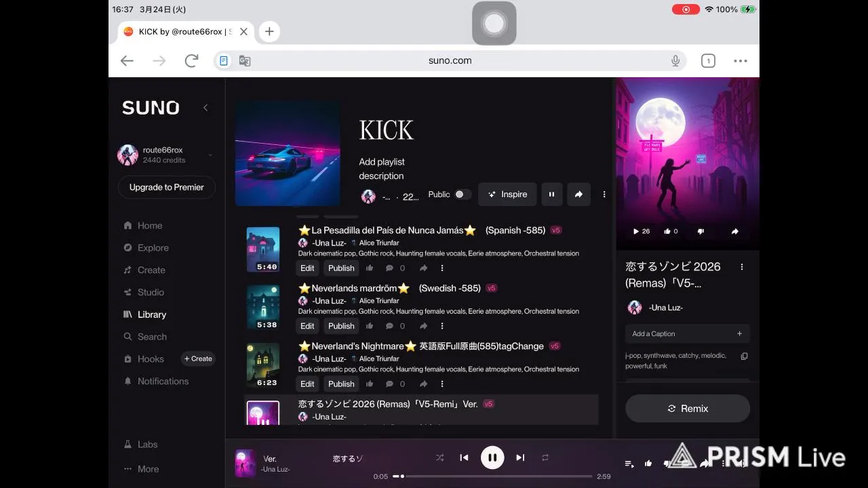
Task: Open Home in the Suno sidebar
Action: pos(143,226)
